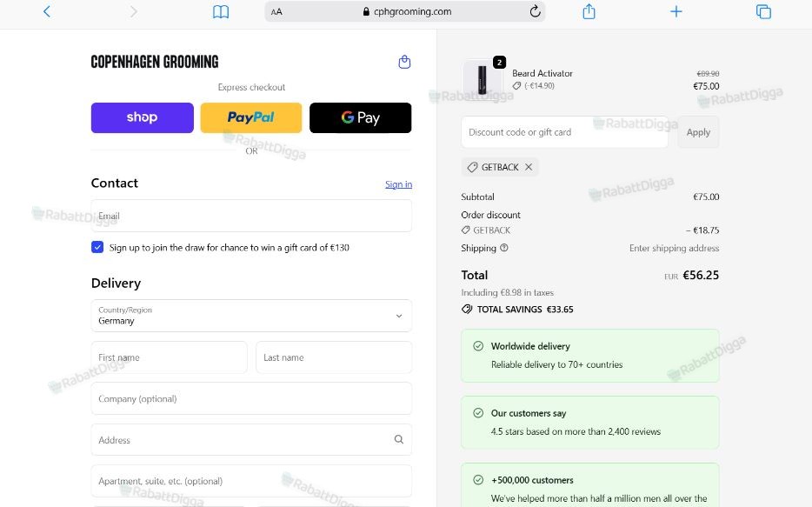812x507 pixels.
Task: Focus the Apartment, suite field
Action: [x=251, y=481]
